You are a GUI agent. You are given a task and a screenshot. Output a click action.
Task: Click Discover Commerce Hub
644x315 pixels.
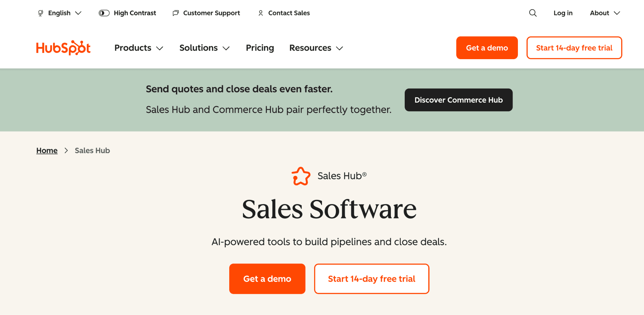click(x=458, y=100)
